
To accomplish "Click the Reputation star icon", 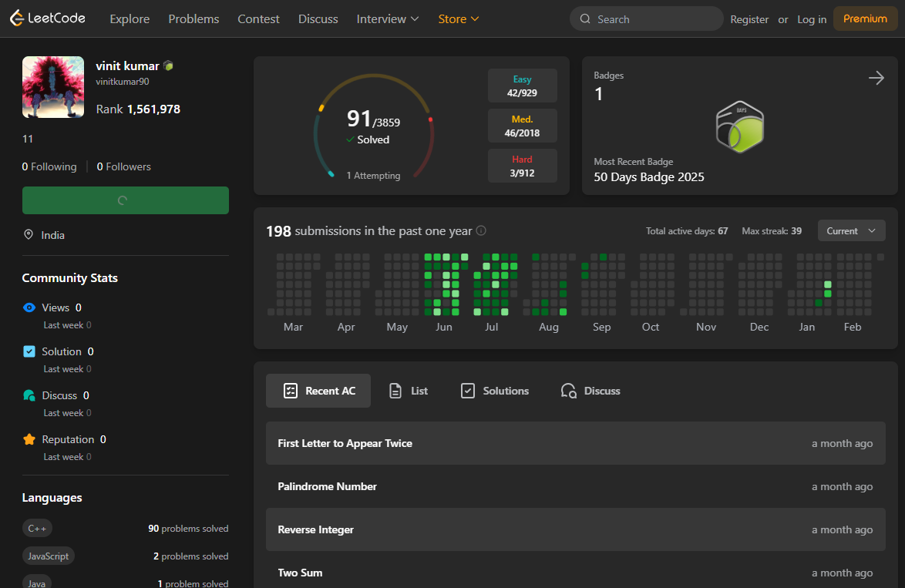I will pyautogui.click(x=29, y=439).
